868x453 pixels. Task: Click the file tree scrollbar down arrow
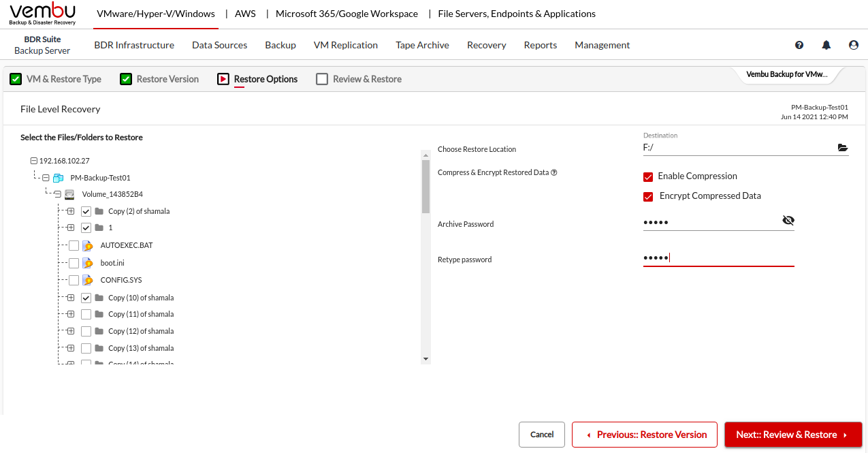point(425,359)
